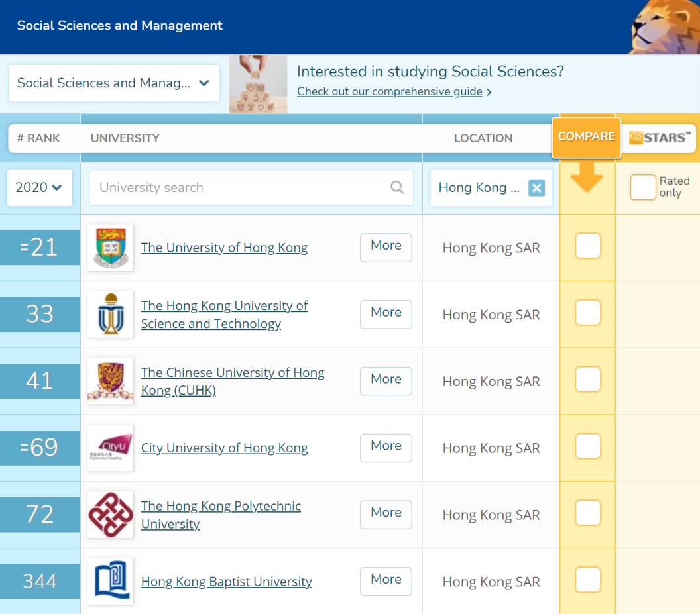The image size is (700, 614).
Task: Click the Hong Kong Polytechnic University logo
Action: [x=110, y=515]
